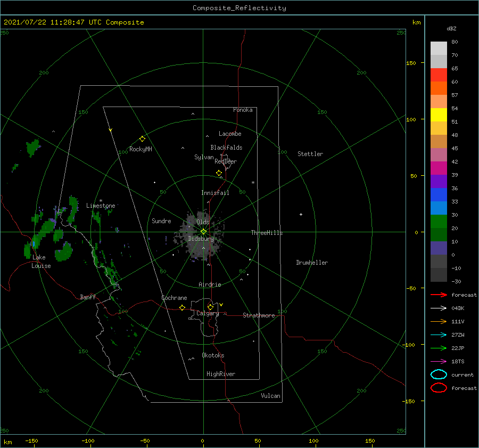Click the yellow V marker northeast of Calgary
This screenshot has height=448, width=479.
pyautogui.click(x=221, y=305)
